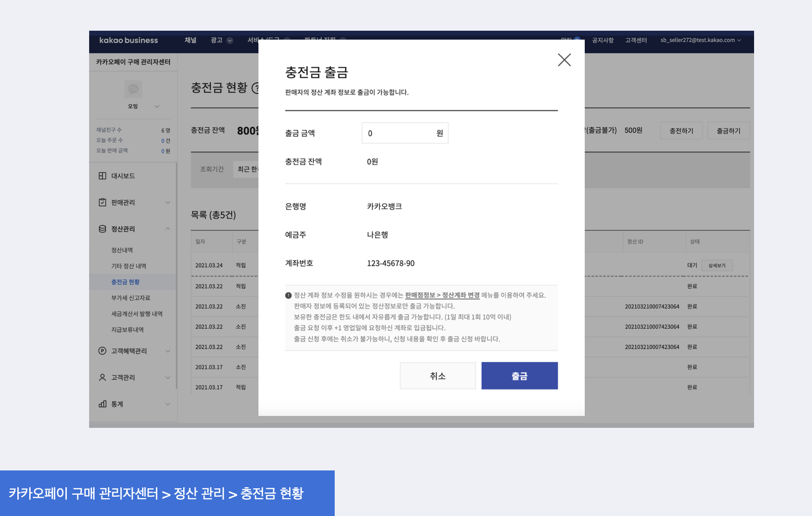Viewport: 812px width, 516px height.
Task: Click the 상태 column header
Action: tap(695, 242)
